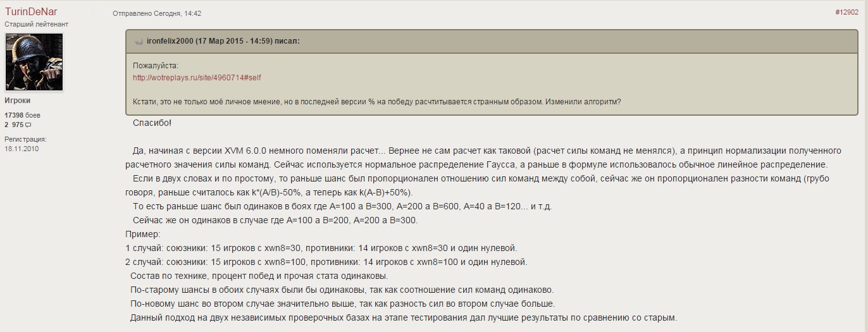Click the speech bubble icon next to 975
This screenshot has height=332, width=868.
28,125
